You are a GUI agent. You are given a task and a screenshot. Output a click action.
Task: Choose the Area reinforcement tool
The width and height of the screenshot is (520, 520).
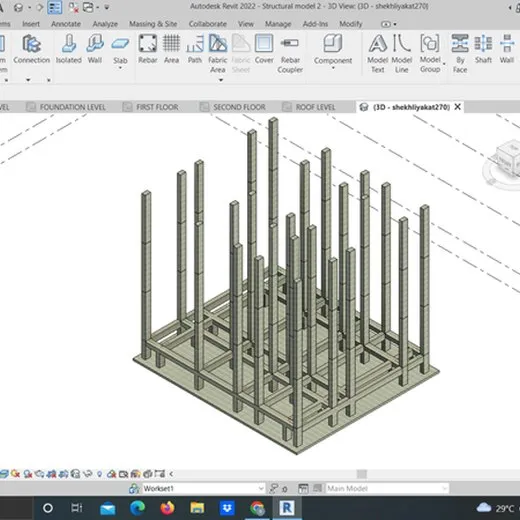[x=171, y=49]
